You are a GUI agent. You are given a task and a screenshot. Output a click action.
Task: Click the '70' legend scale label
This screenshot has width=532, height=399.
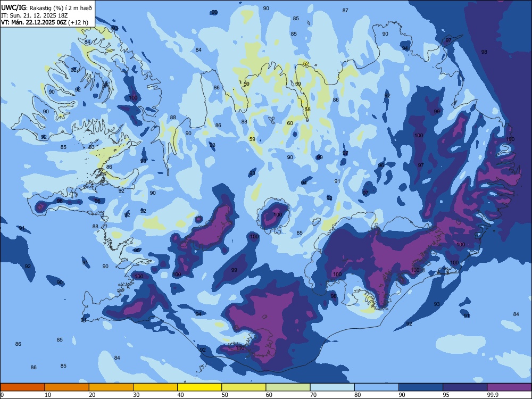click(313, 395)
